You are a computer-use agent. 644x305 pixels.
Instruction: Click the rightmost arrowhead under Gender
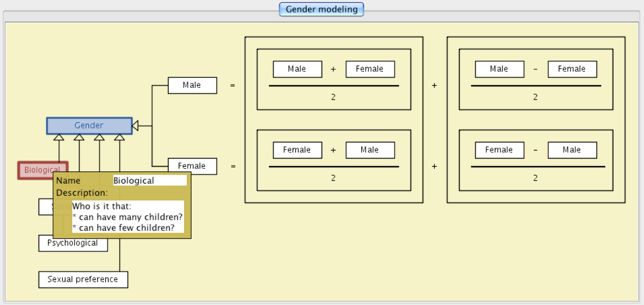point(119,137)
